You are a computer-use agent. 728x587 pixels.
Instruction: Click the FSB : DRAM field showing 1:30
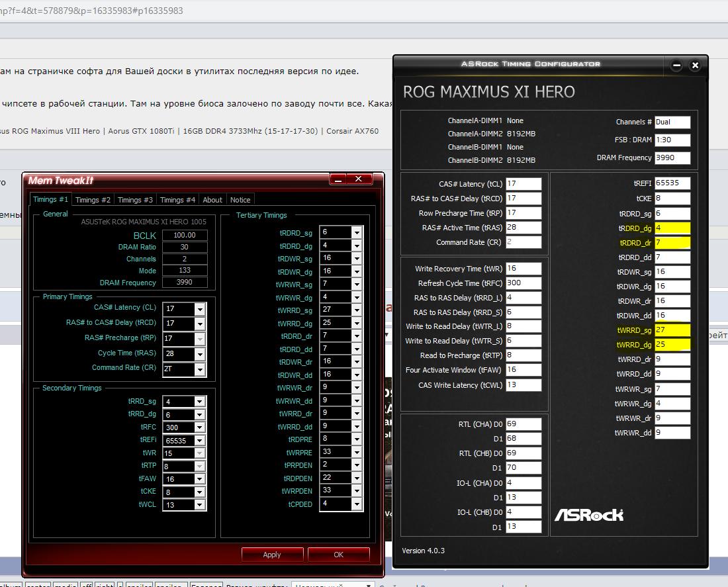tap(672, 140)
